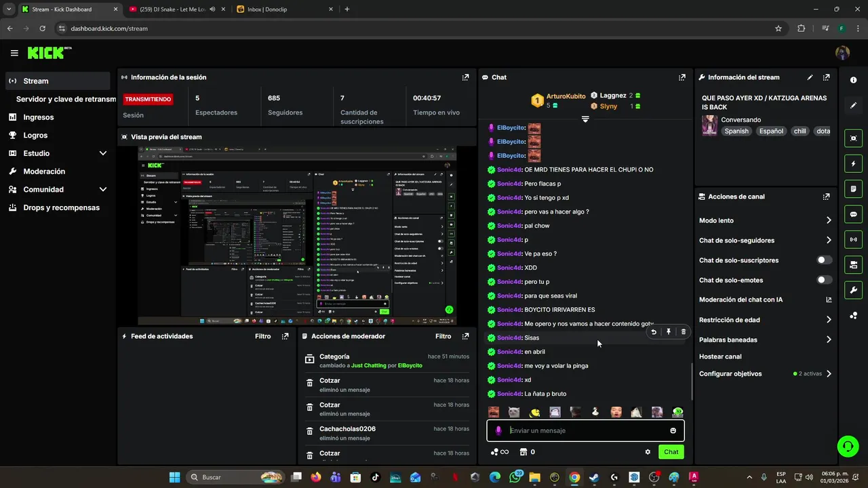Click the ArturoKubito top gifter name
Image resolution: width=868 pixels, height=488 pixels.
566,96
